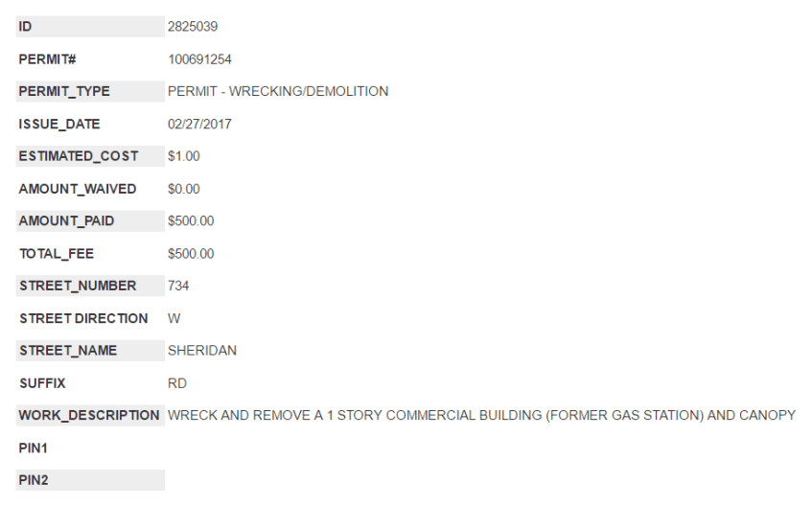This screenshot has width=812, height=506.
Task: Select the issue date 02/27/2017
Action: (x=198, y=125)
